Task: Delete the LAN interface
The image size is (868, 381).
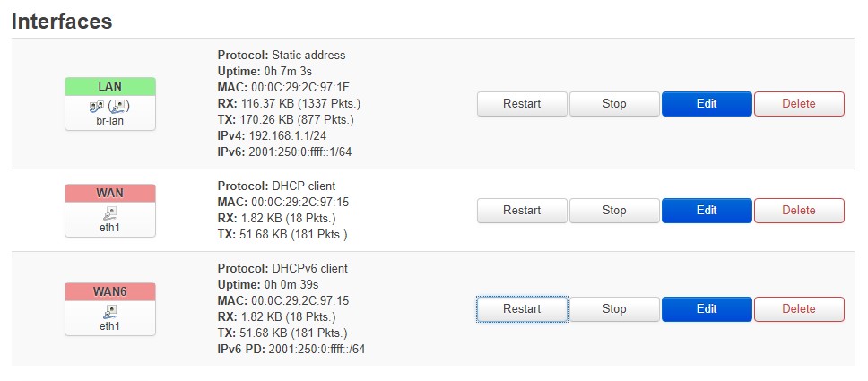Action: pos(799,103)
